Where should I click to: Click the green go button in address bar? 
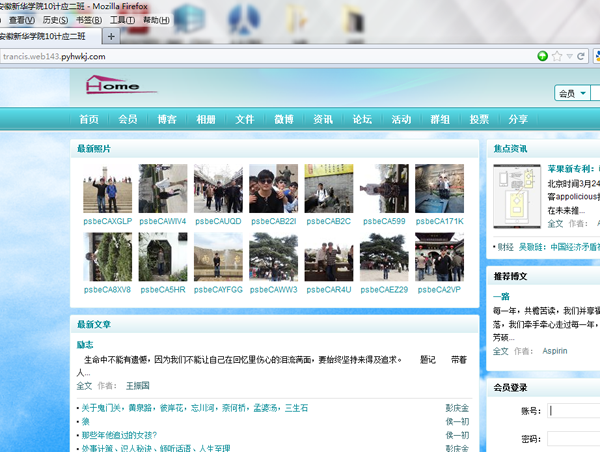click(543, 56)
